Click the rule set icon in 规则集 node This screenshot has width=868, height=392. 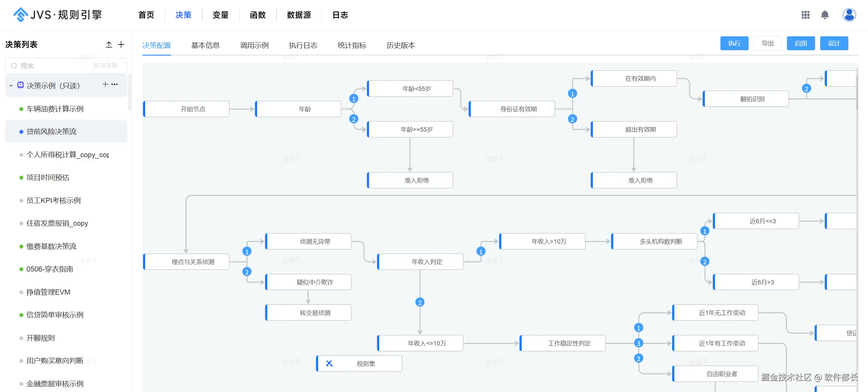coord(329,363)
